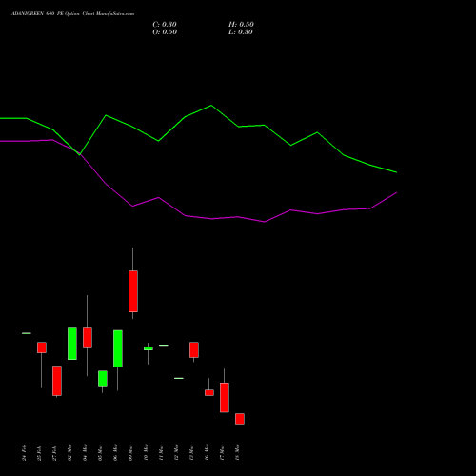Viewport: 476px width, 476px height.
Task: Click the red candle for 27 Feb
Action: pos(57,381)
